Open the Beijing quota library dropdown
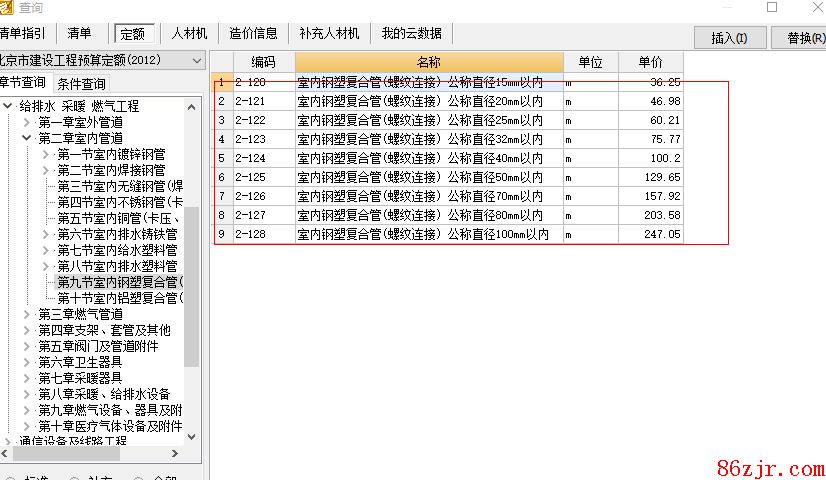Viewport: 826px width, 480px height. (x=196, y=60)
